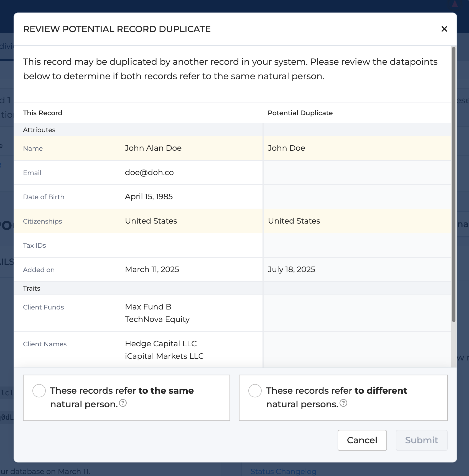Select 'refer to the same natural person' radio
The image size is (469, 476).
point(39,391)
